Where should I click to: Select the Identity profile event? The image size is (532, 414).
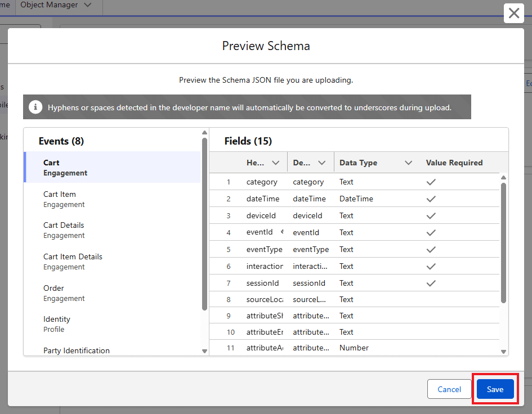[112, 324]
